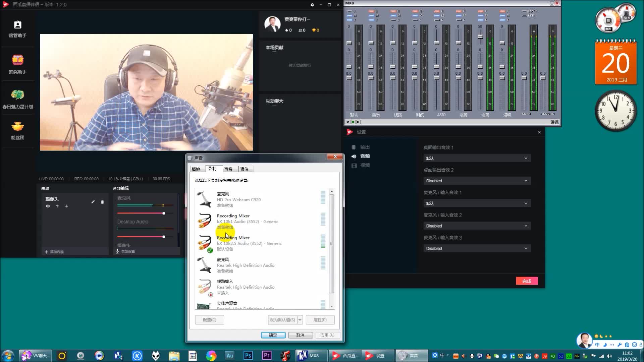Toggle the 摄像头 source eye visibility

coord(48,206)
